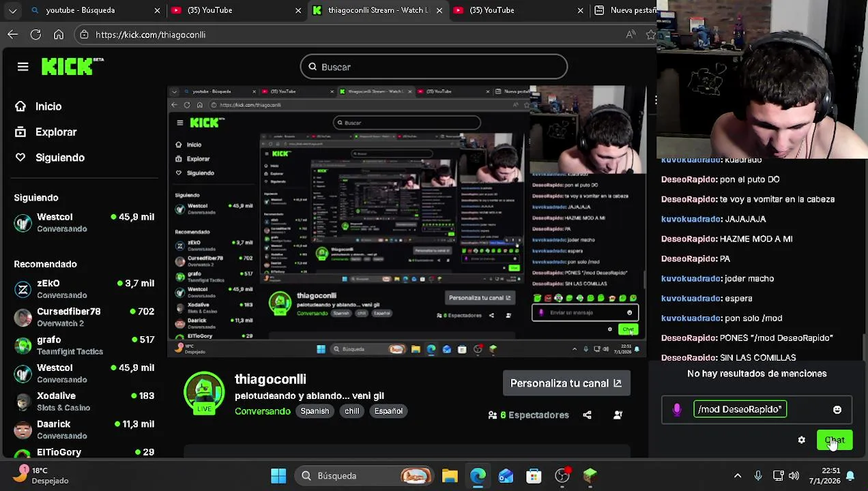Viewport: 868px width, 491px height.
Task: Open the emoji picker in chat
Action: coord(837,410)
